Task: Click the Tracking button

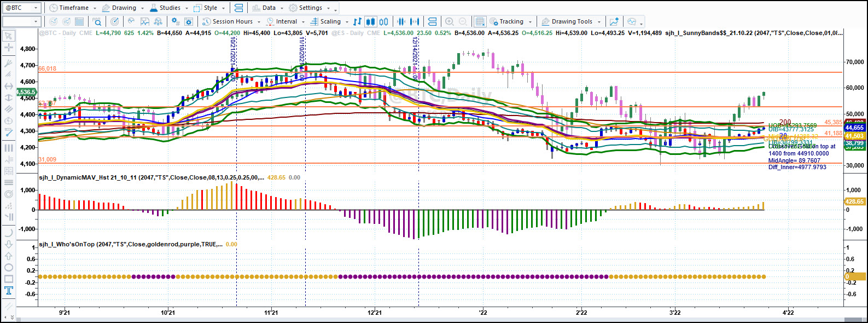Action: (507, 22)
